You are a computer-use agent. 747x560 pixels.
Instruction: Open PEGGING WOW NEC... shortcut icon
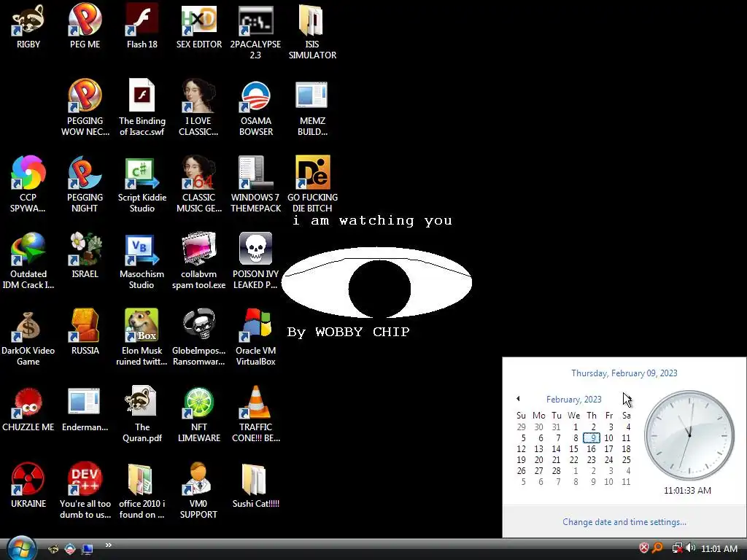click(85, 108)
